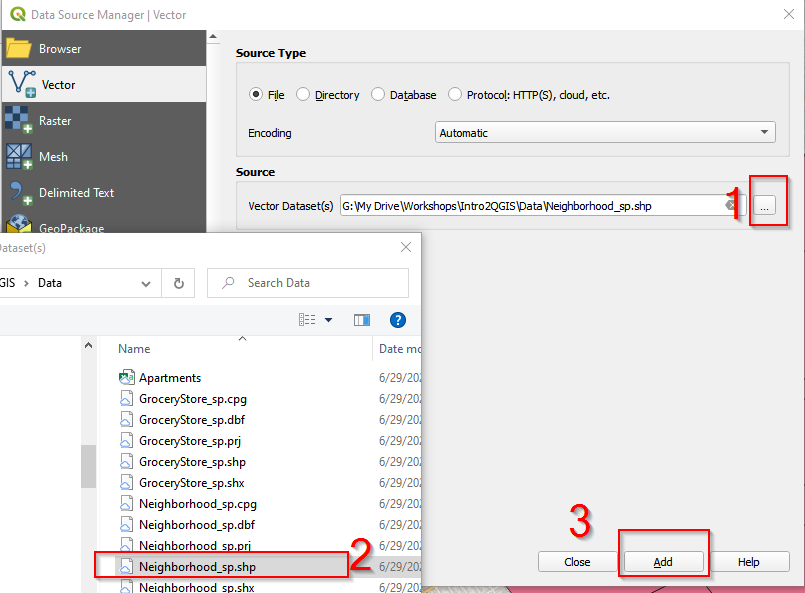Viewport: 805px width, 593px height.
Task: Click the Vector layer icon
Action: pos(22,84)
